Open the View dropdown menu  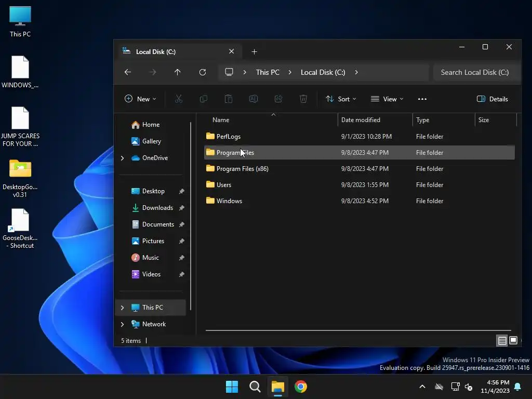(387, 99)
